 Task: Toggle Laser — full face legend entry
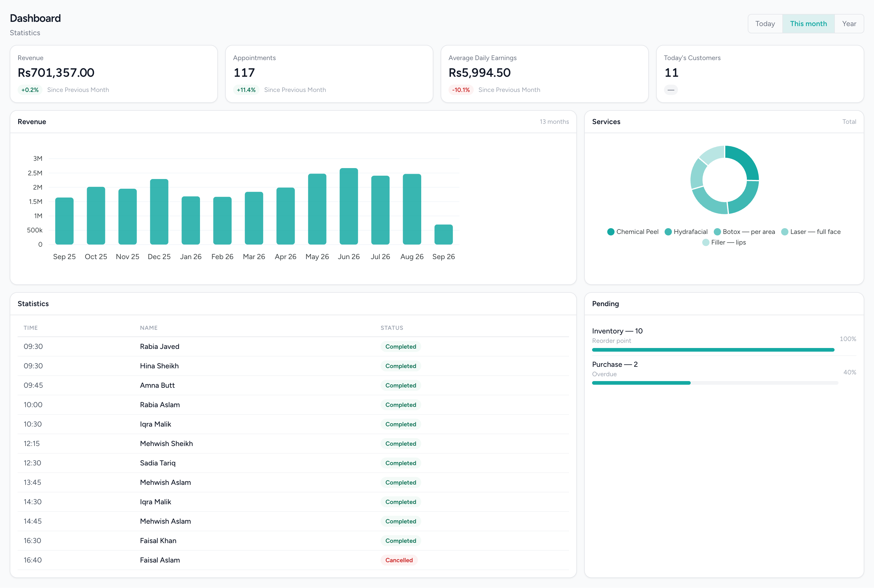point(811,232)
